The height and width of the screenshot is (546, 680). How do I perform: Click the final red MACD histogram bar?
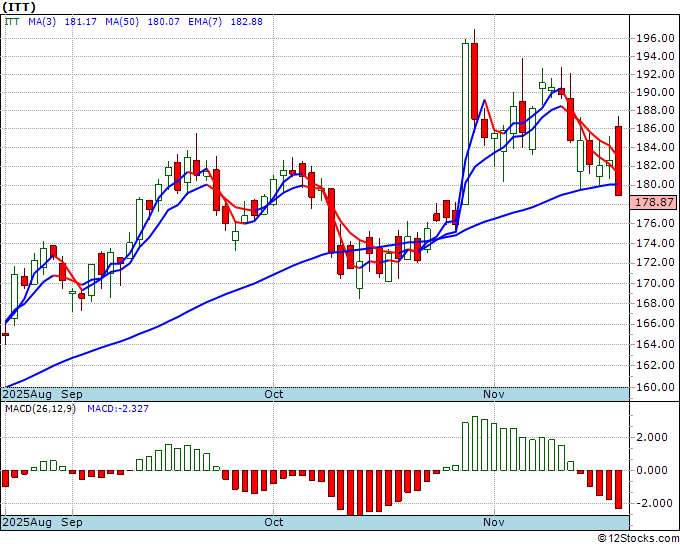(618, 489)
